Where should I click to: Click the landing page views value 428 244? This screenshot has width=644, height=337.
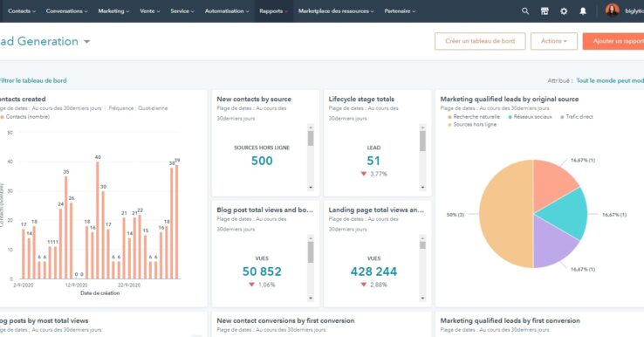coord(373,272)
